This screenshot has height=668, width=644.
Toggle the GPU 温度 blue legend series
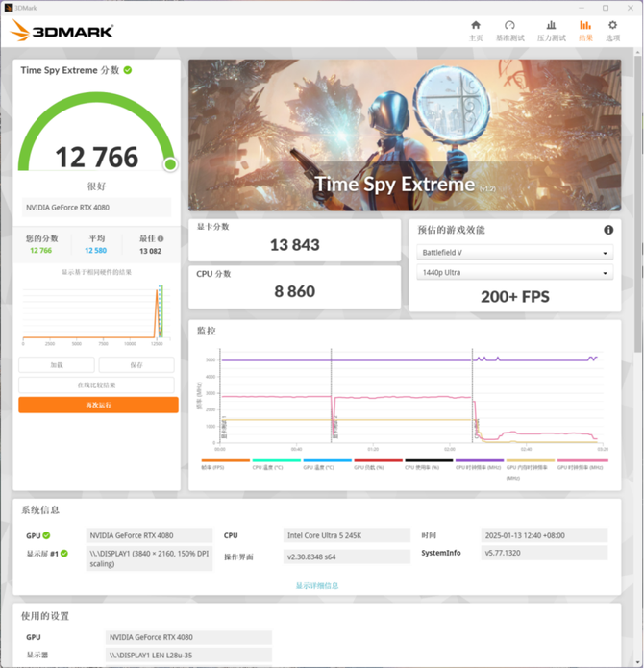pyautogui.click(x=327, y=464)
